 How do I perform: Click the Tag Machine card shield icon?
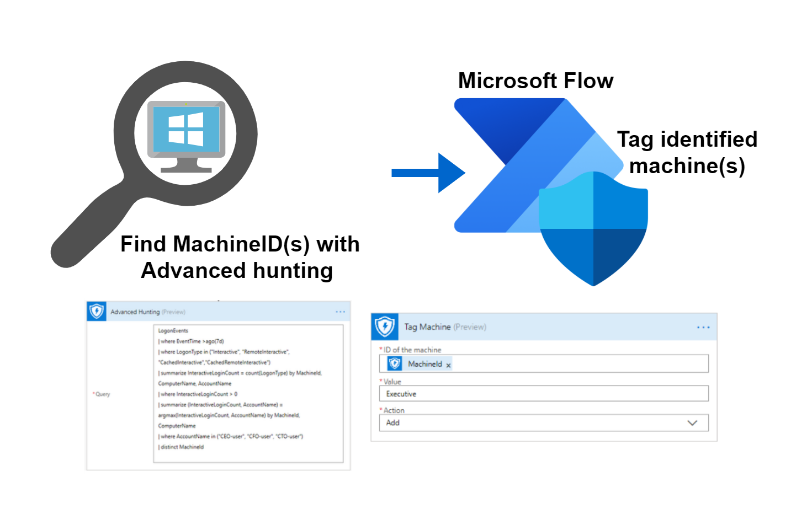click(x=385, y=326)
